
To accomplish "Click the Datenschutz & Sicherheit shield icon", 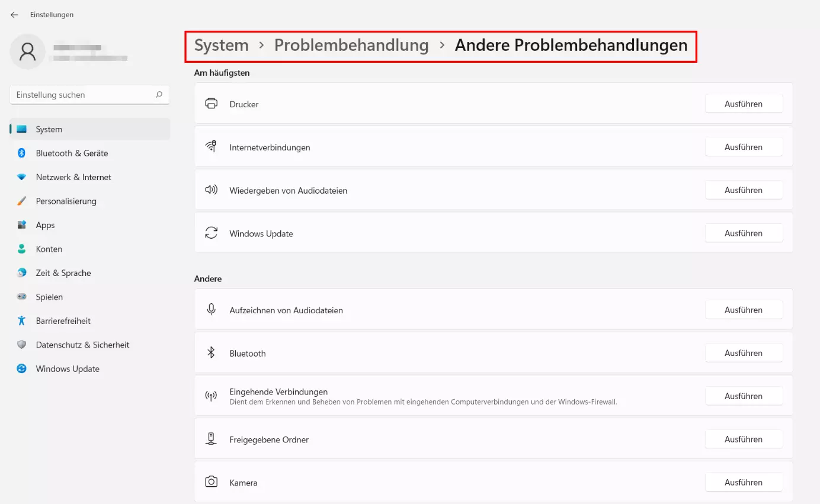I will 22,345.
